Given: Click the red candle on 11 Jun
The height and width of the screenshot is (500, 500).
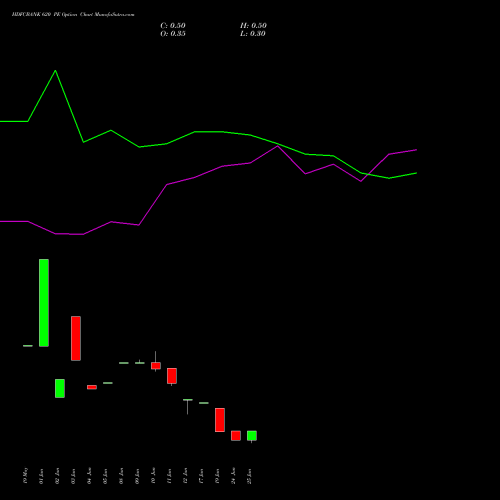Looking at the screenshot, I should coord(172,376).
